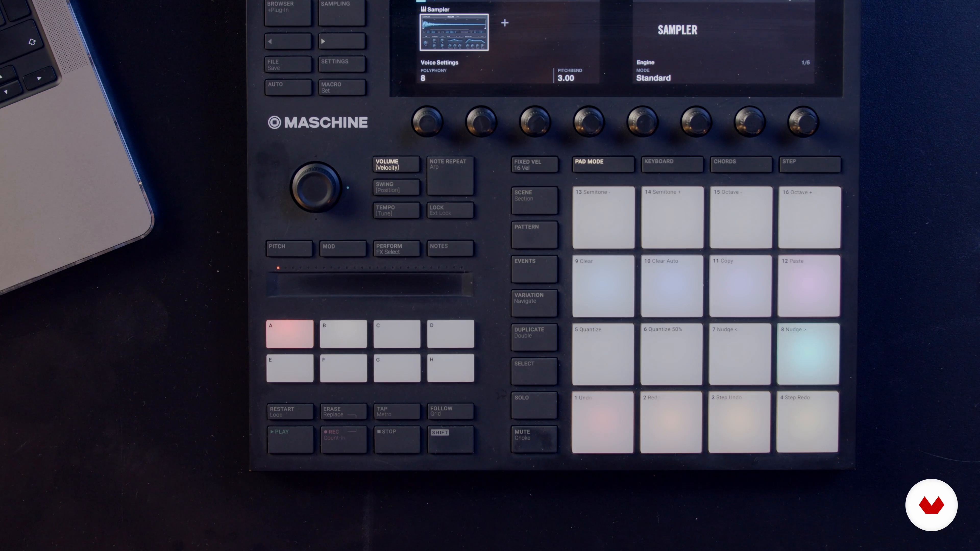Click the Pitchbend value 3.00
Image resolution: width=980 pixels, height=551 pixels.
click(x=566, y=78)
